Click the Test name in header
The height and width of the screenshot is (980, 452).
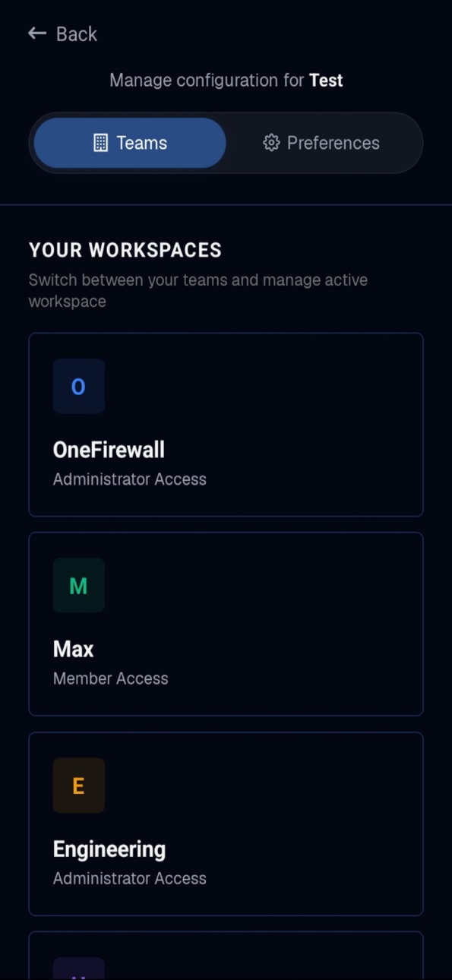coord(326,81)
